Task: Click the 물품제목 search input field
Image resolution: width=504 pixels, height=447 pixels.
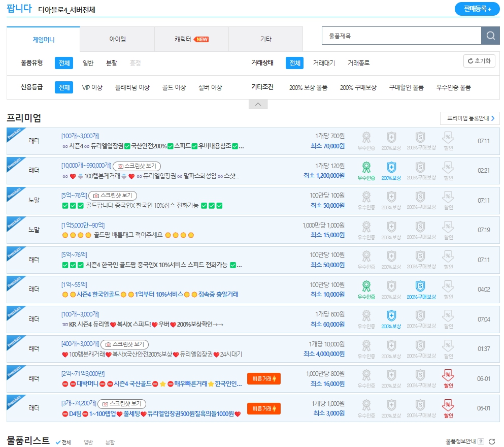Action: 401,36
